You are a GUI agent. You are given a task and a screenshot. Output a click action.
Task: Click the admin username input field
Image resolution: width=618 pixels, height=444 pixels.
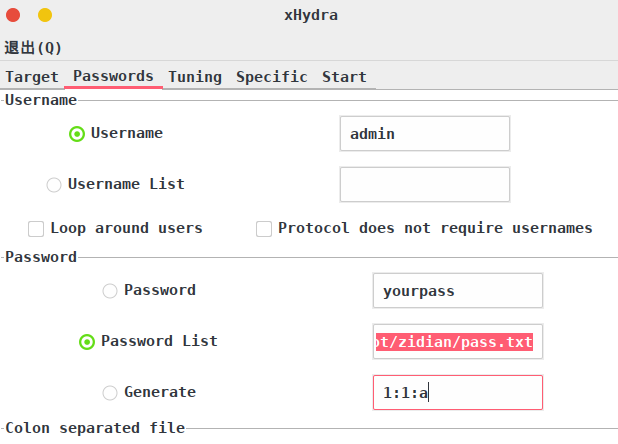point(425,134)
